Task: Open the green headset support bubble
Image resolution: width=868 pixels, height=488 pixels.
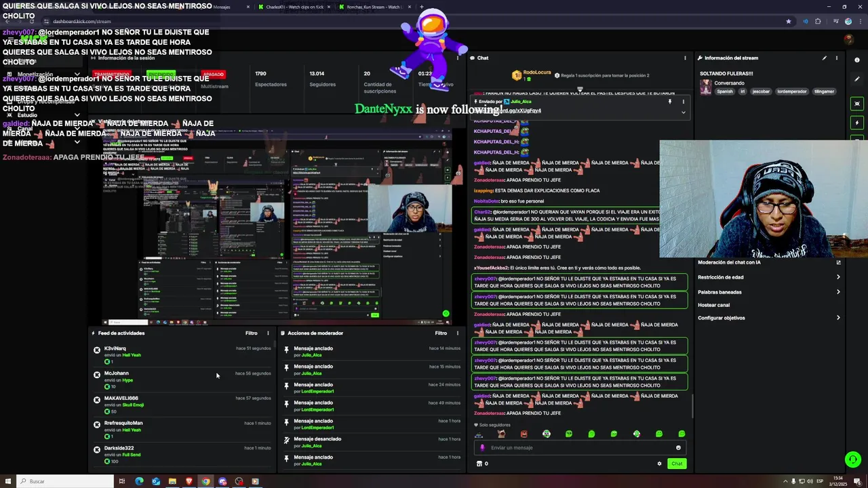Action: [852, 459]
